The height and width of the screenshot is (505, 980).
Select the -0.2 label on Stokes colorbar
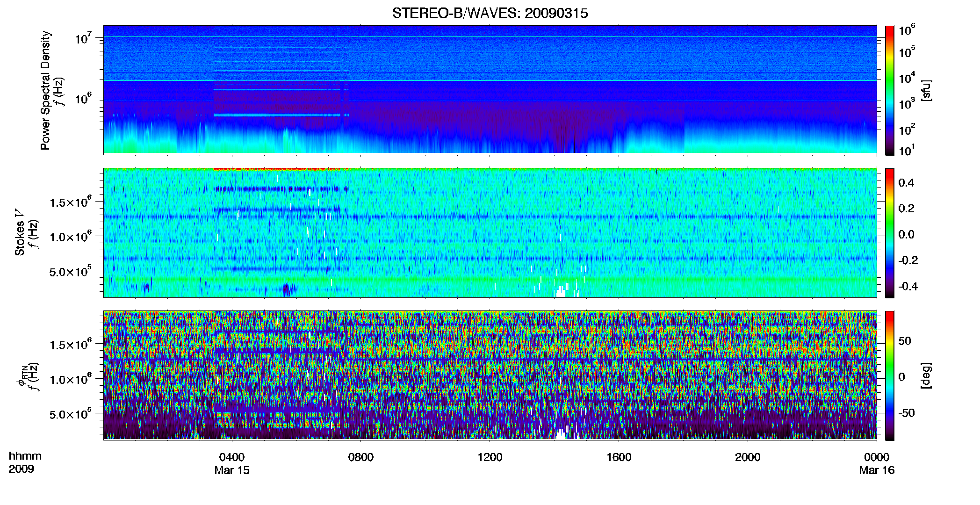click(x=908, y=260)
